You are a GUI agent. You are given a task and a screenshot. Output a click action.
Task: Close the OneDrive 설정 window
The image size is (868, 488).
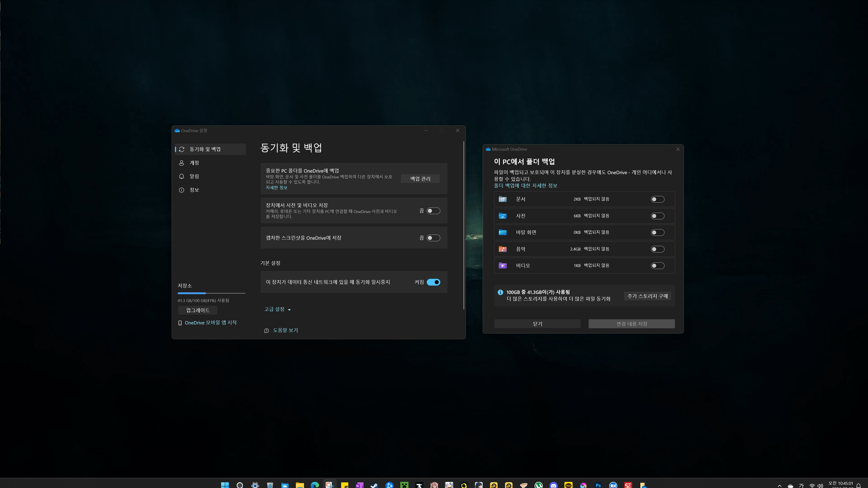coord(458,131)
